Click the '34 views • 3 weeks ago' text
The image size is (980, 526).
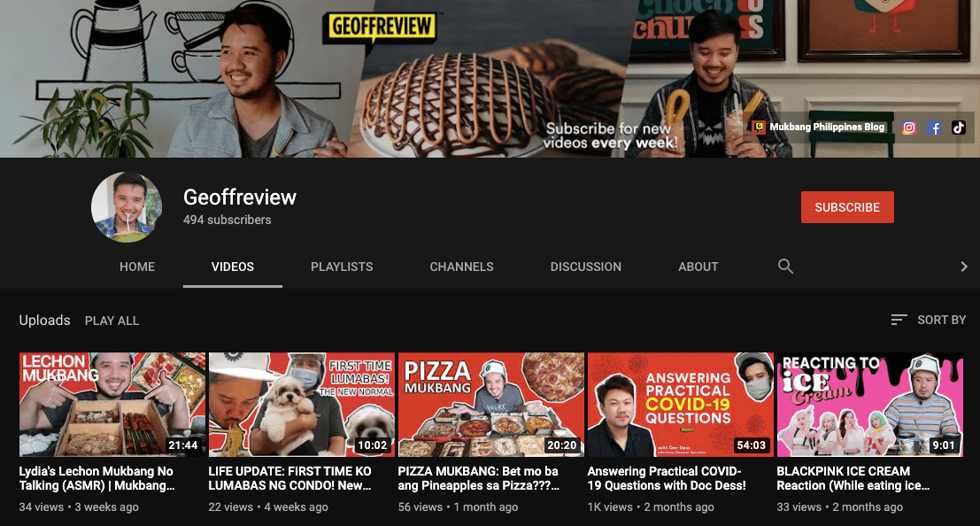coord(79,507)
